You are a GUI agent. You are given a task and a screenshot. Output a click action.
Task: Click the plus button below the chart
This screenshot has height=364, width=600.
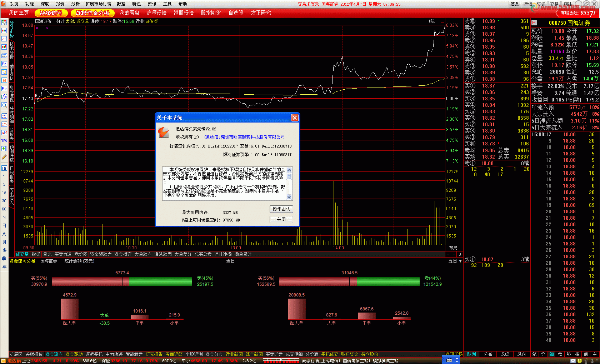[448, 254]
